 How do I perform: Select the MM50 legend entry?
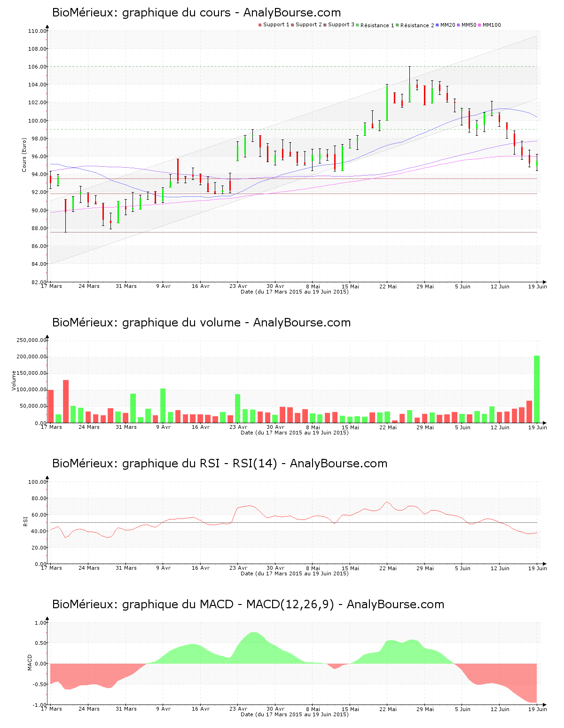pos(467,25)
